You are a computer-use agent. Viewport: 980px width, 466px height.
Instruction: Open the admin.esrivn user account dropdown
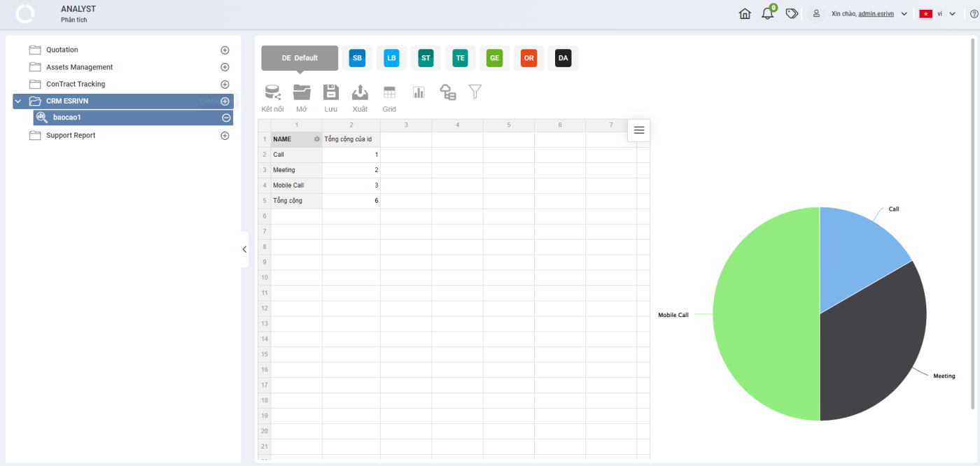(x=904, y=14)
